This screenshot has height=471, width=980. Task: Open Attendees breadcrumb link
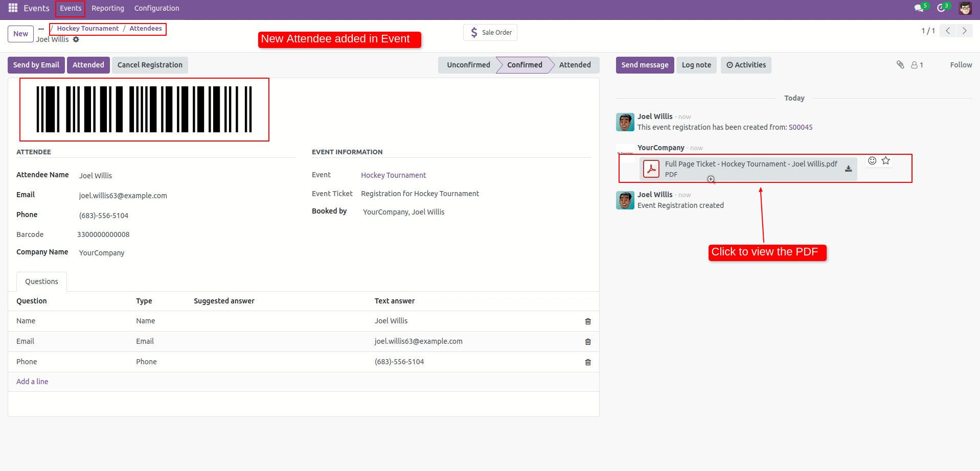(x=146, y=29)
